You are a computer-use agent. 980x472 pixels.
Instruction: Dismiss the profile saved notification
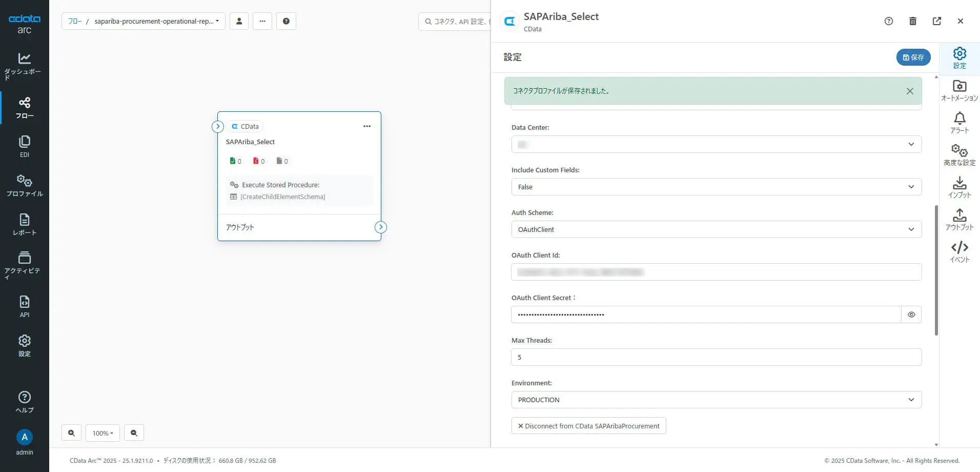click(x=909, y=91)
